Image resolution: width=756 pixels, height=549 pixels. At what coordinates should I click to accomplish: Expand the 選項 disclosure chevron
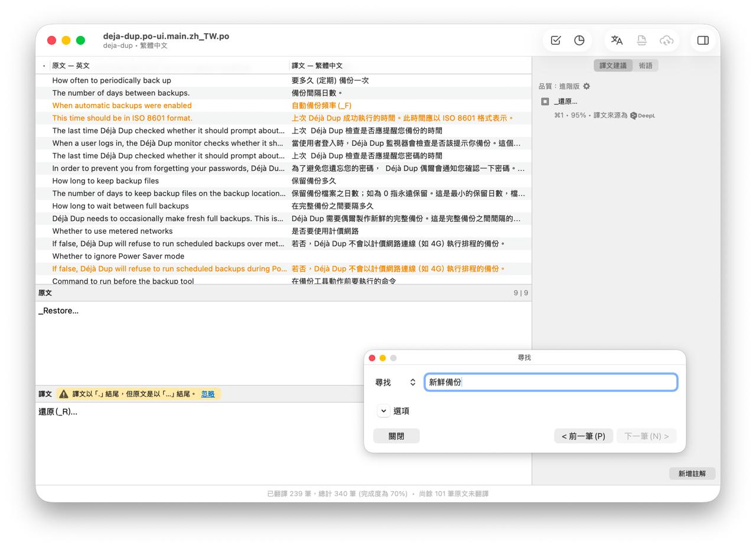point(383,411)
